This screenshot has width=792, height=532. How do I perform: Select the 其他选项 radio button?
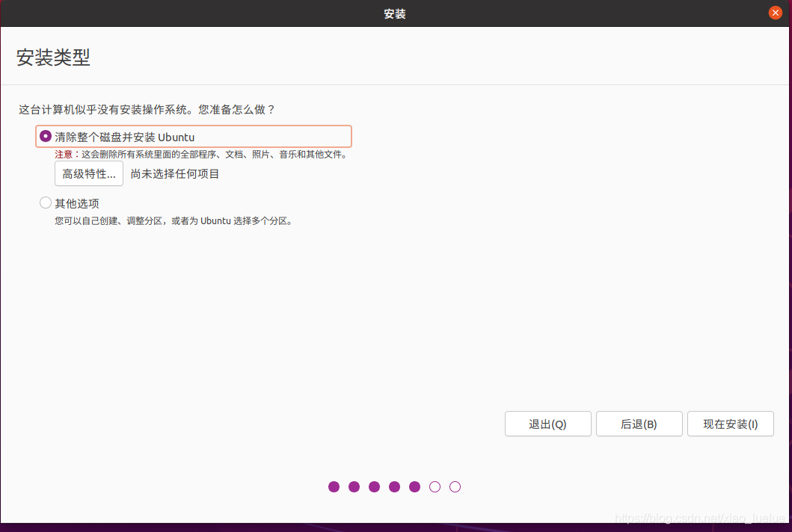46,203
